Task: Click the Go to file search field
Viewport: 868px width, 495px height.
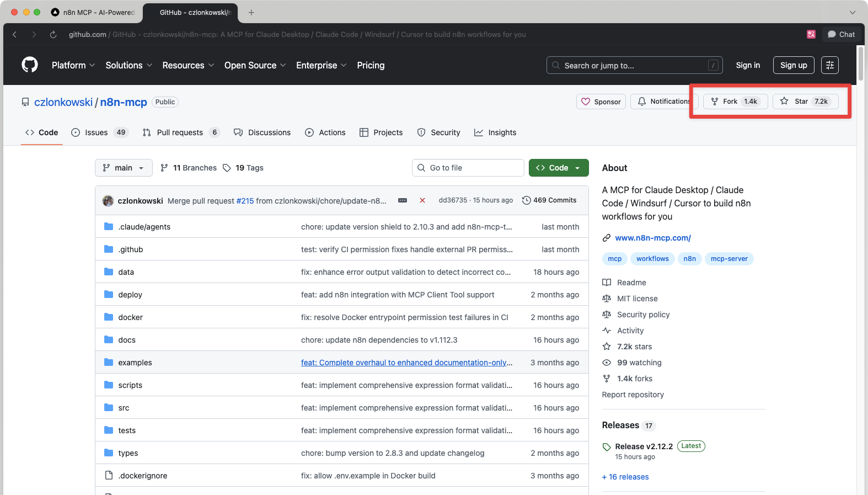Action: (468, 168)
